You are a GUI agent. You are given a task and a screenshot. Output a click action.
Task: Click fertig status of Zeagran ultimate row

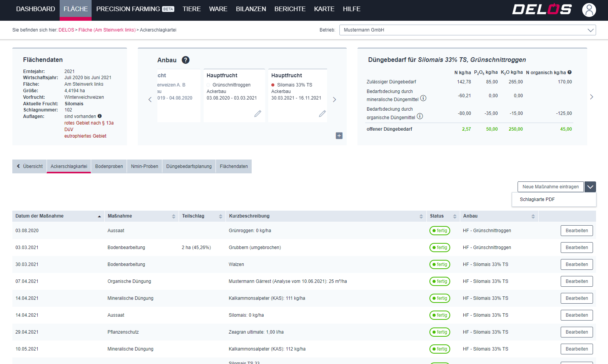tap(440, 332)
